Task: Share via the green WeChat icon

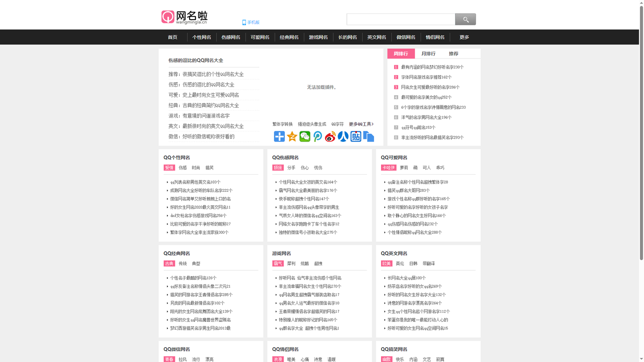Action: (x=305, y=137)
